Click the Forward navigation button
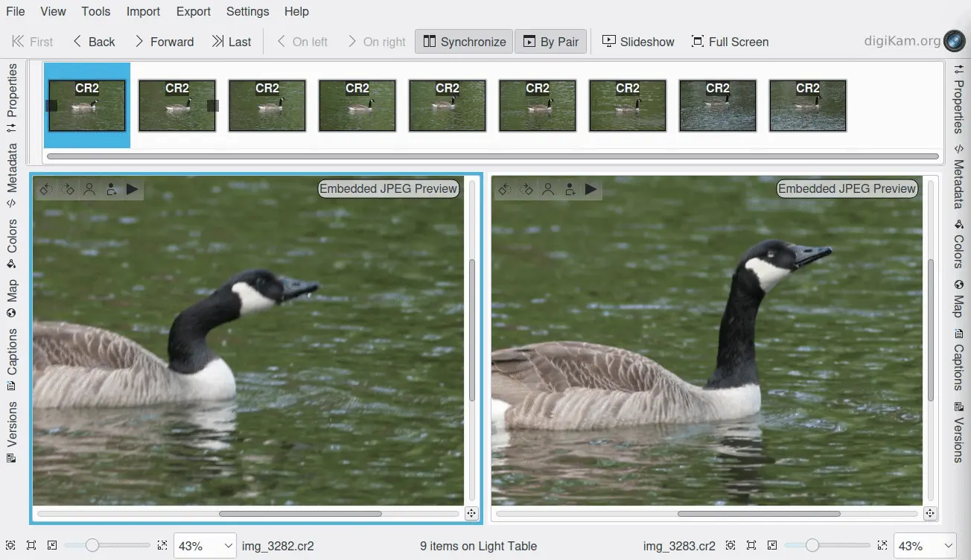Image resolution: width=971 pixels, height=560 pixels. tap(164, 42)
